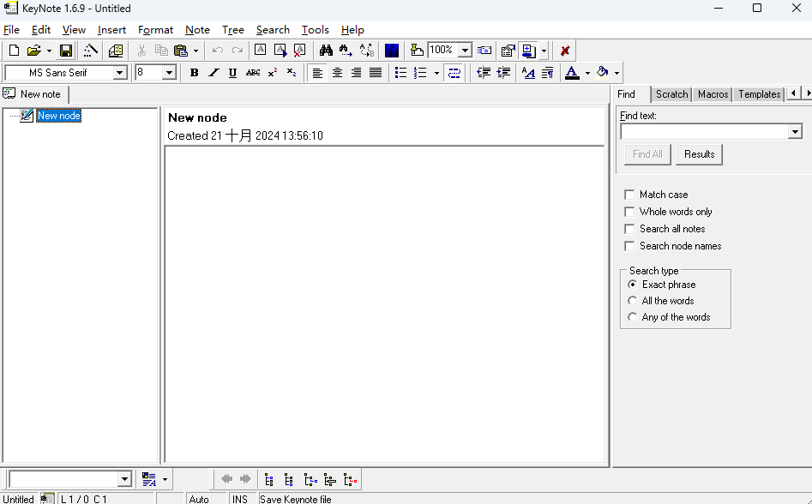Apply superscript formatting
812x504 pixels.
click(x=273, y=73)
